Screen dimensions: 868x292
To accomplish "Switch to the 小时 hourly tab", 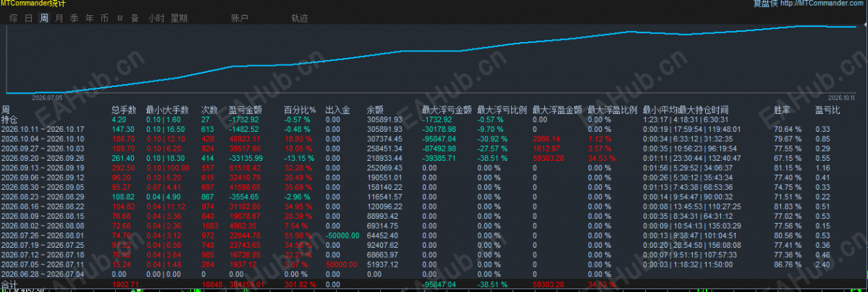I will point(156,18).
